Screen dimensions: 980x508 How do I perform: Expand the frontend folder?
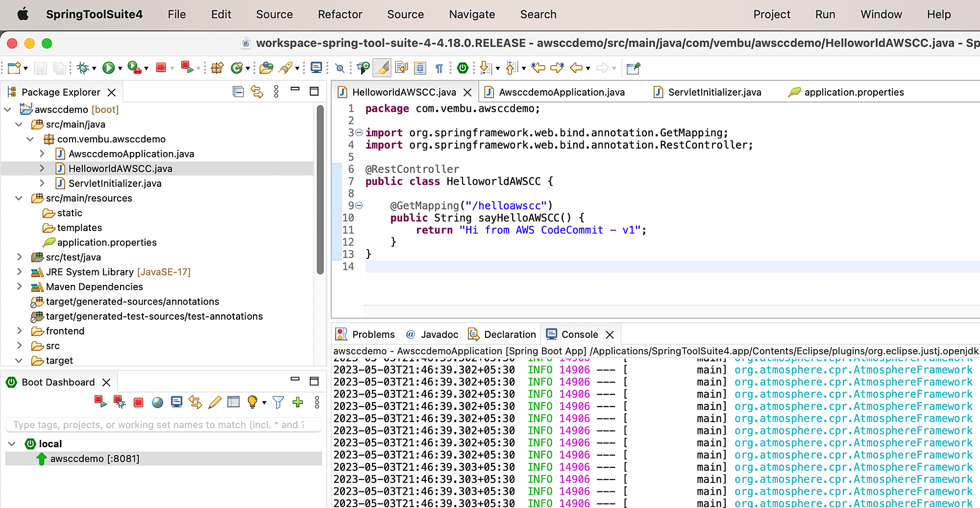click(x=19, y=331)
